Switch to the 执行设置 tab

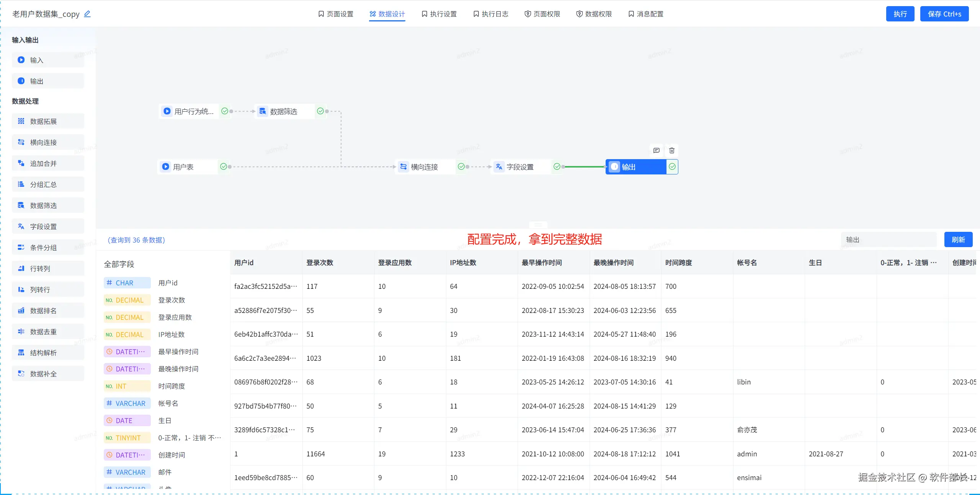pos(439,14)
